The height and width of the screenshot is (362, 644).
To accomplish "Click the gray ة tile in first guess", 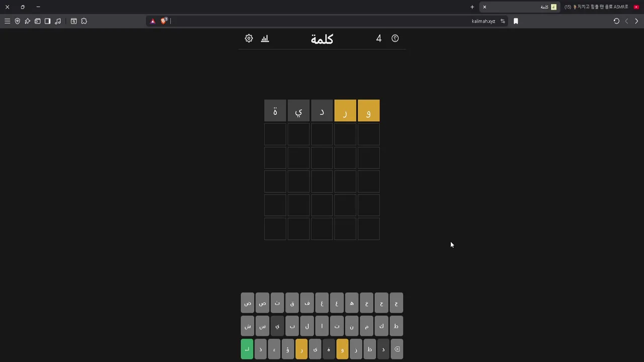I will click(x=275, y=111).
